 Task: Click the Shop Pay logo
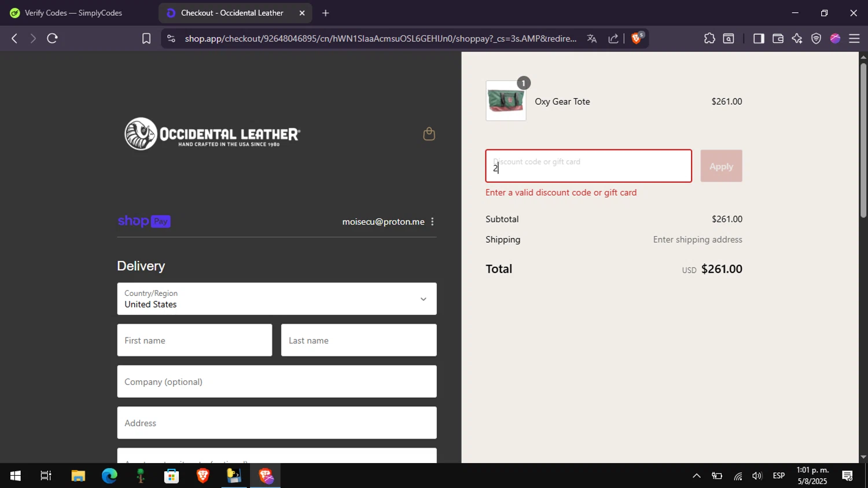[x=144, y=221]
